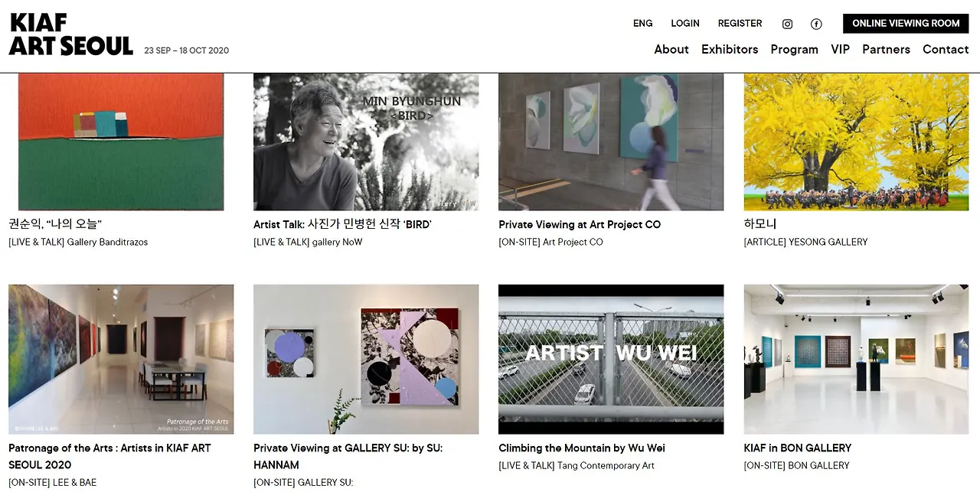Open the Min Byunghun BIRD thumbnail
This screenshot has height=492, width=980.
pyautogui.click(x=366, y=142)
